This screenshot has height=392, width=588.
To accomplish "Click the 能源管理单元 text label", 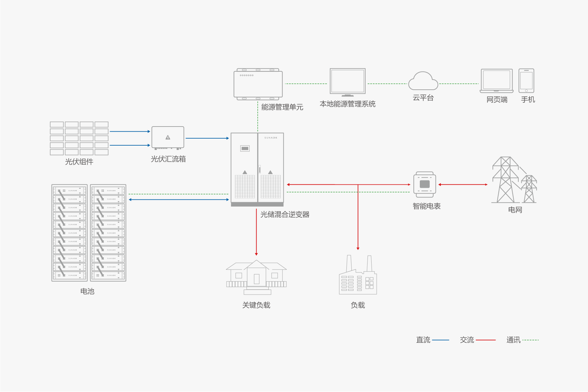I will coord(282,107).
